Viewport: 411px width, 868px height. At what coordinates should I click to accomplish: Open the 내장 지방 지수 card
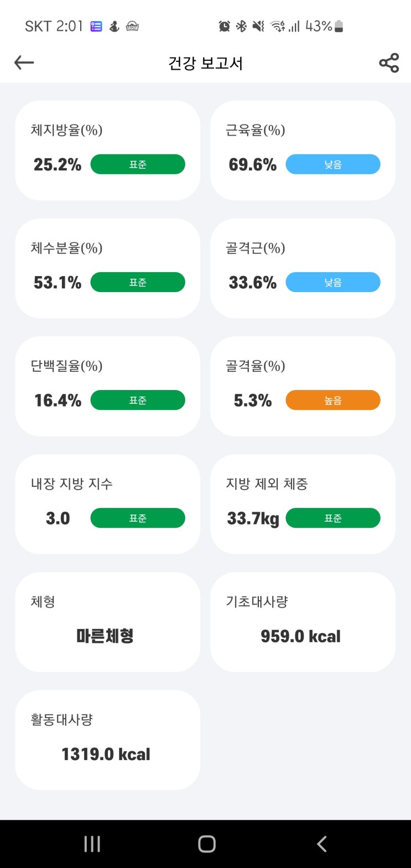coord(107,503)
